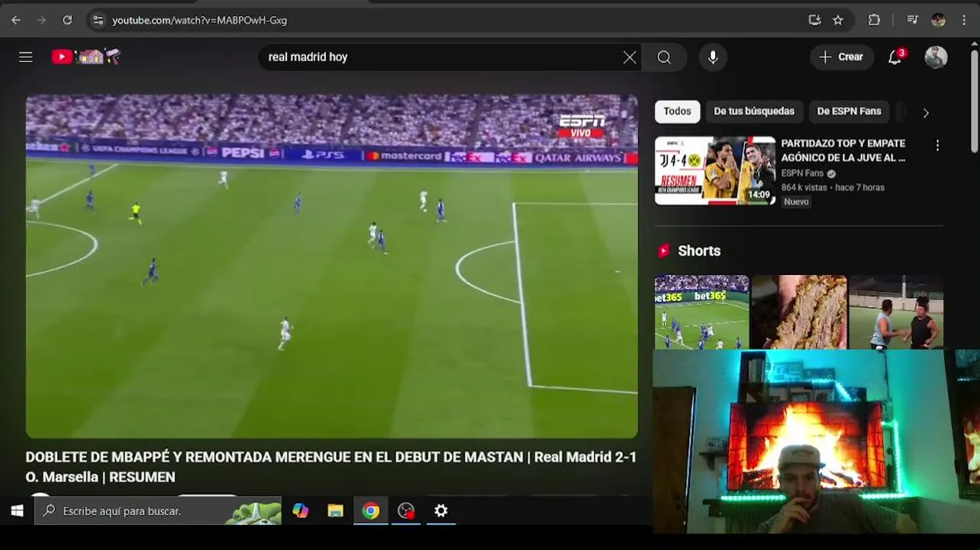
Task: Open bet365 football Short thumbnail
Action: pyautogui.click(x=701, y=312)
